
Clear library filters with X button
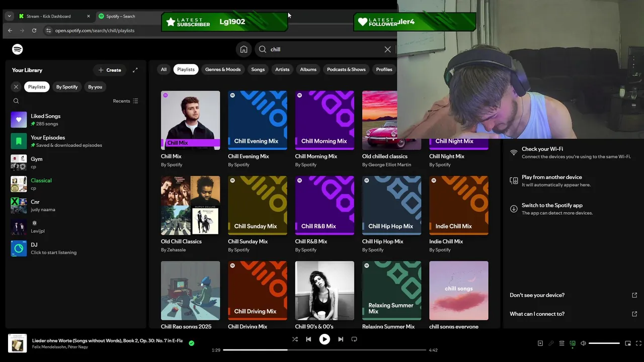[16, 87]
